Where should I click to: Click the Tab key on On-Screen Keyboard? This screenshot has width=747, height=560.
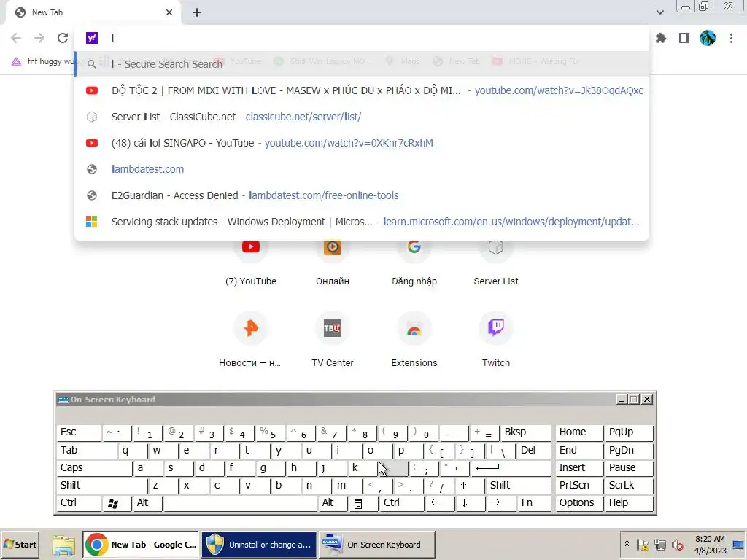[86, 450]
